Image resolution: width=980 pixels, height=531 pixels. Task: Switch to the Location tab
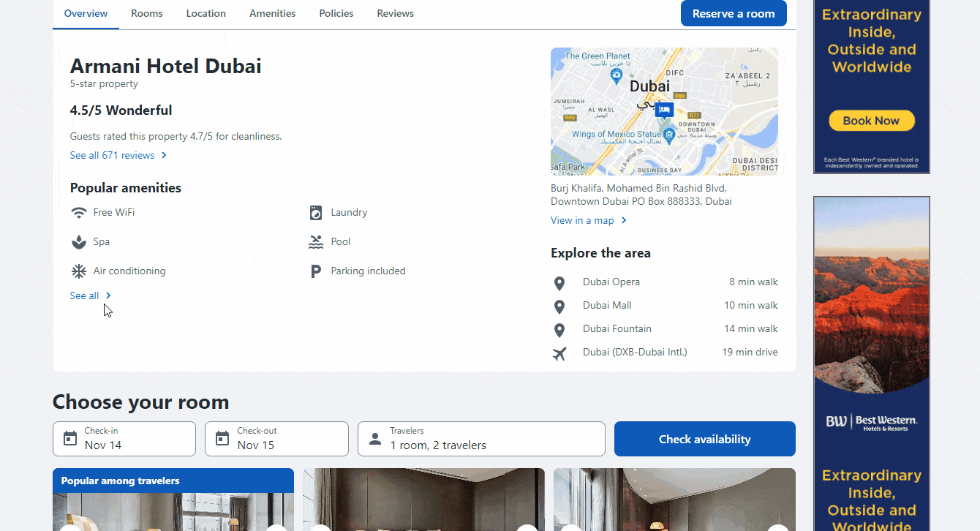pyautogui.click(x=206, y=13)
